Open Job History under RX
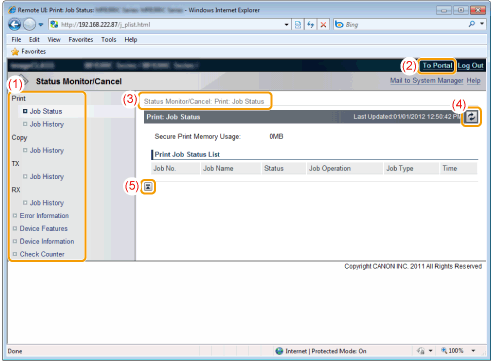 [x=47, y=203]
